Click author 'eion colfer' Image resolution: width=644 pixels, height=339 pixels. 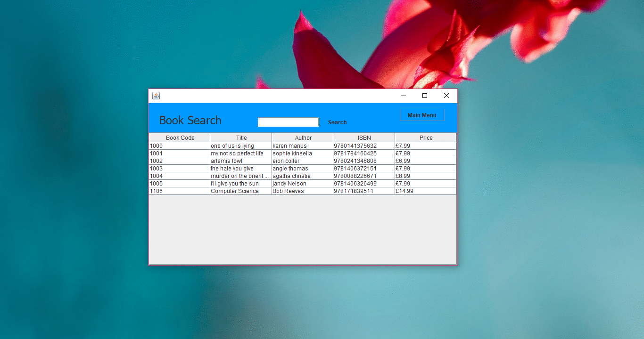point(303,161)
